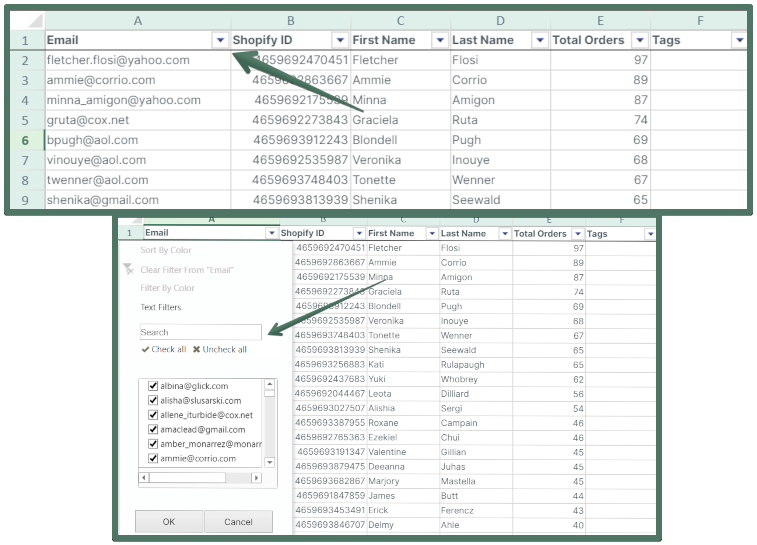This screenshot has width=757, height=545.
Task: Click cell Dilliard in lower sheet
Action: click(x=476, y=394)
